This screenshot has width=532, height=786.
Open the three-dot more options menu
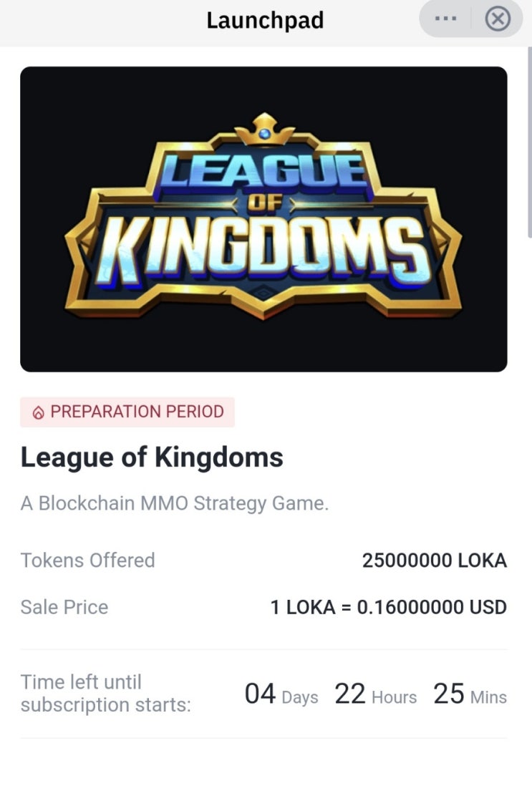pos(446,19)
